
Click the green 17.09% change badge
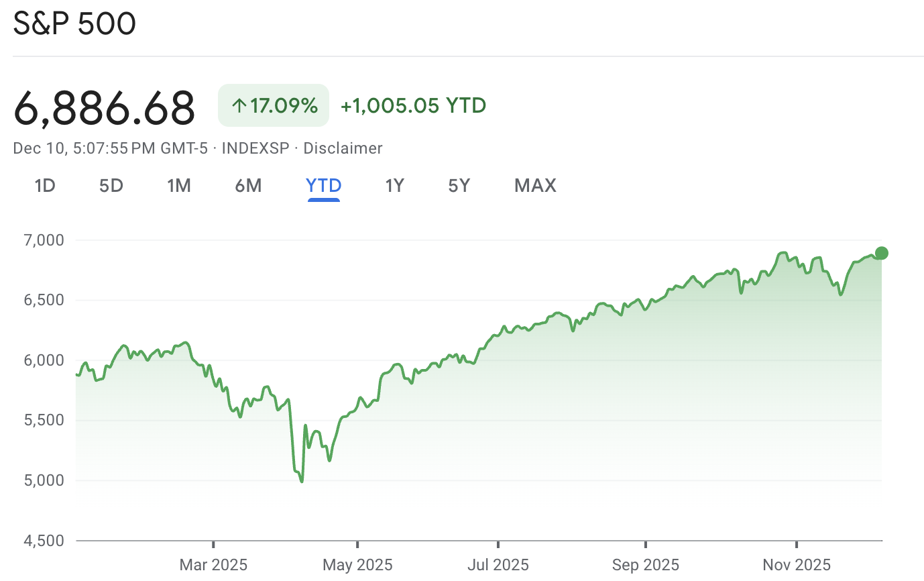coord(273,105)
